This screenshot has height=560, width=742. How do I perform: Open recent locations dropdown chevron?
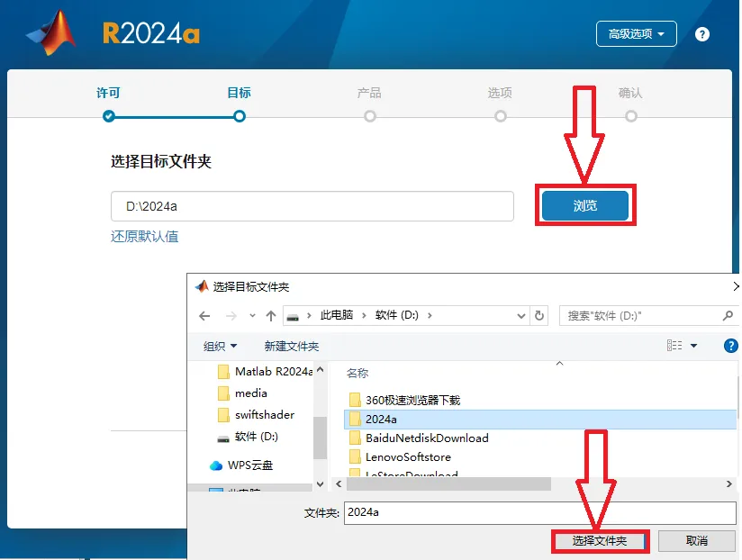tap(252, 316)
